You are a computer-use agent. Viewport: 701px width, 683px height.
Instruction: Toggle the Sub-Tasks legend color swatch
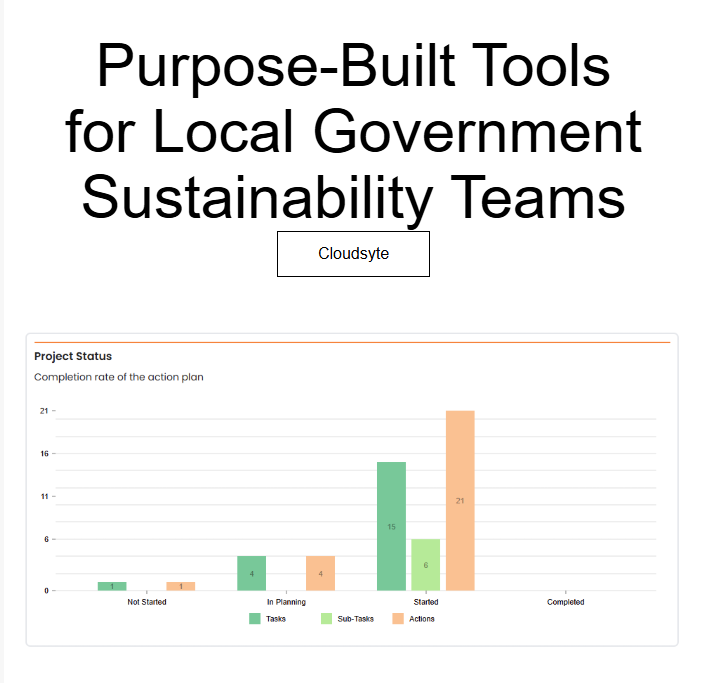(326, 619)
